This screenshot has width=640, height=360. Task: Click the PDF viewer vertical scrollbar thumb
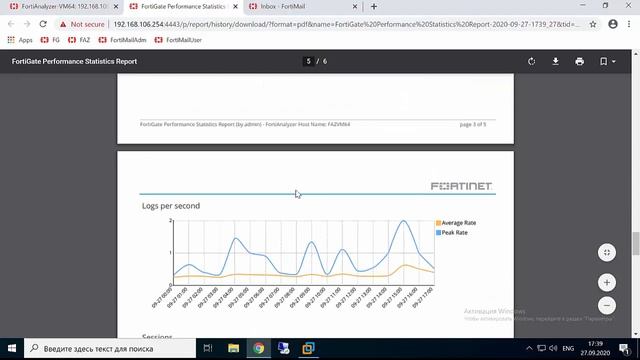(x=636, y=243)
